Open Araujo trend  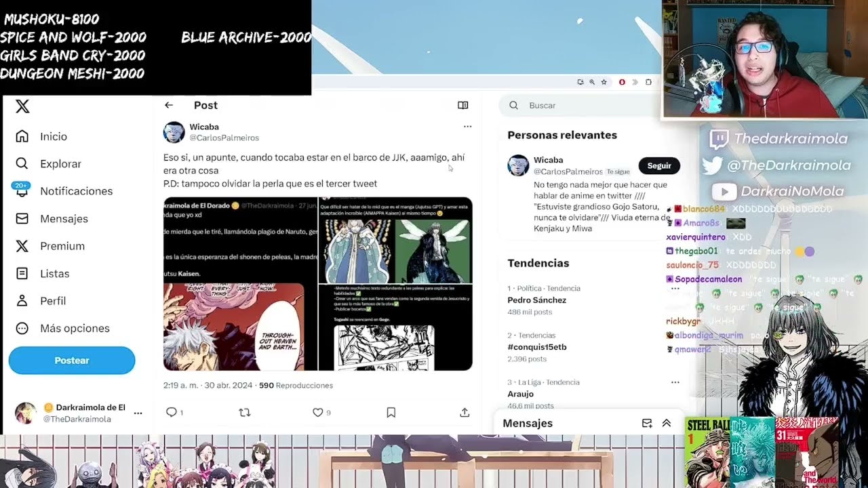[x=521, y=394]
